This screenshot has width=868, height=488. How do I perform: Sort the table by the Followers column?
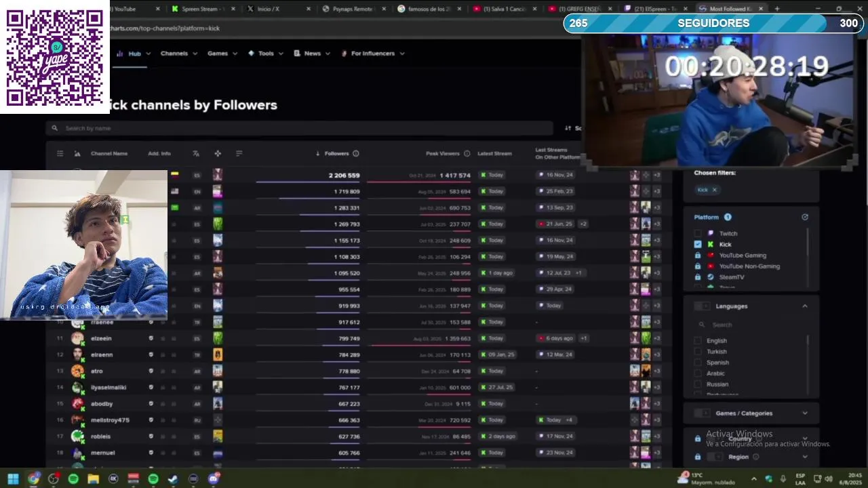[x=338, y=154]
